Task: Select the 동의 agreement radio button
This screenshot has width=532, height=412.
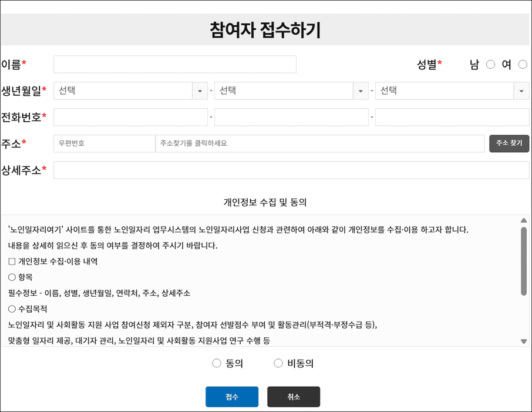Action: click(x=217, y=363)
